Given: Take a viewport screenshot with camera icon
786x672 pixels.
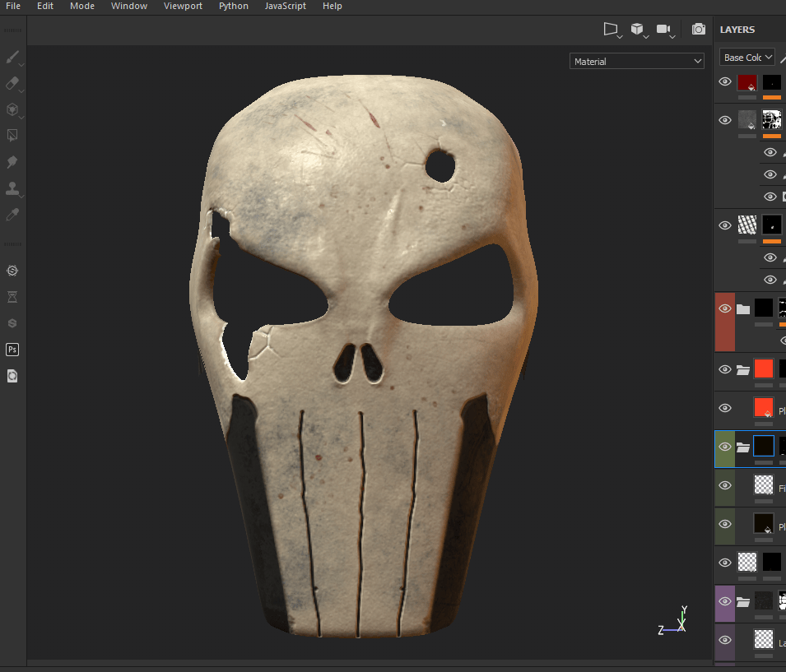Looking at the screenshot, I should [698, 29].
